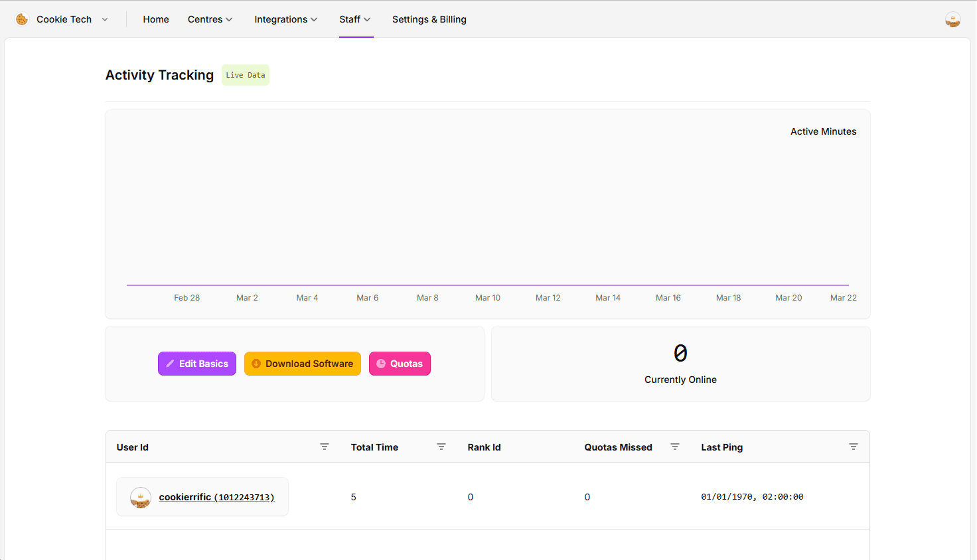
Task: Expand the Centres dropdown
Action: tap(210, 19)
